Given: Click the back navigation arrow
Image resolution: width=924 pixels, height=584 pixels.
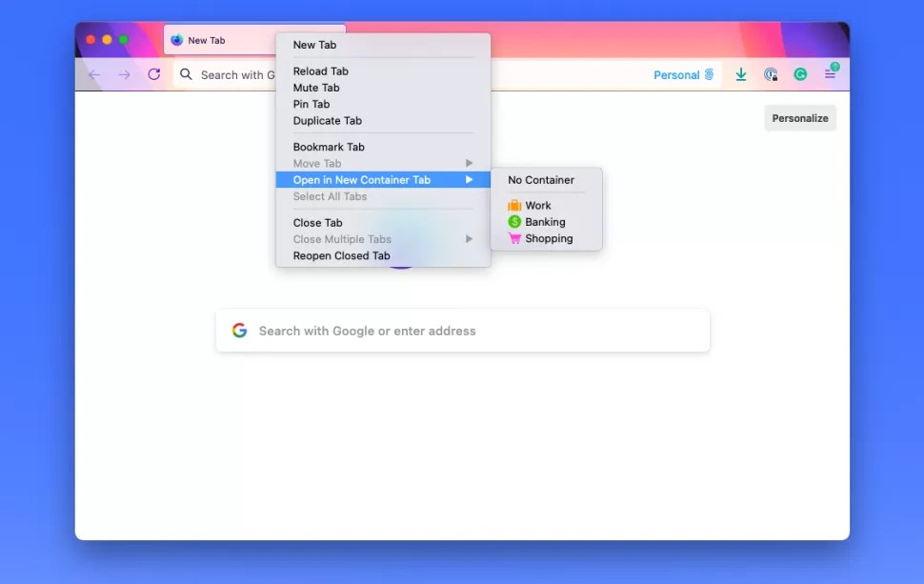Looking at the screenshot, I should pyautogui.click(x=94, y=74).
